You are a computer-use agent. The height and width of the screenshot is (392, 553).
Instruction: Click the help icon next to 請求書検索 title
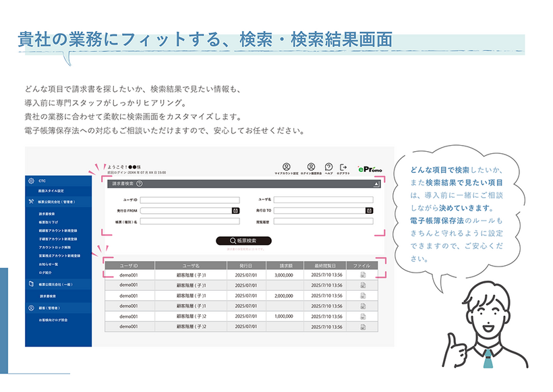coord(138,184)
